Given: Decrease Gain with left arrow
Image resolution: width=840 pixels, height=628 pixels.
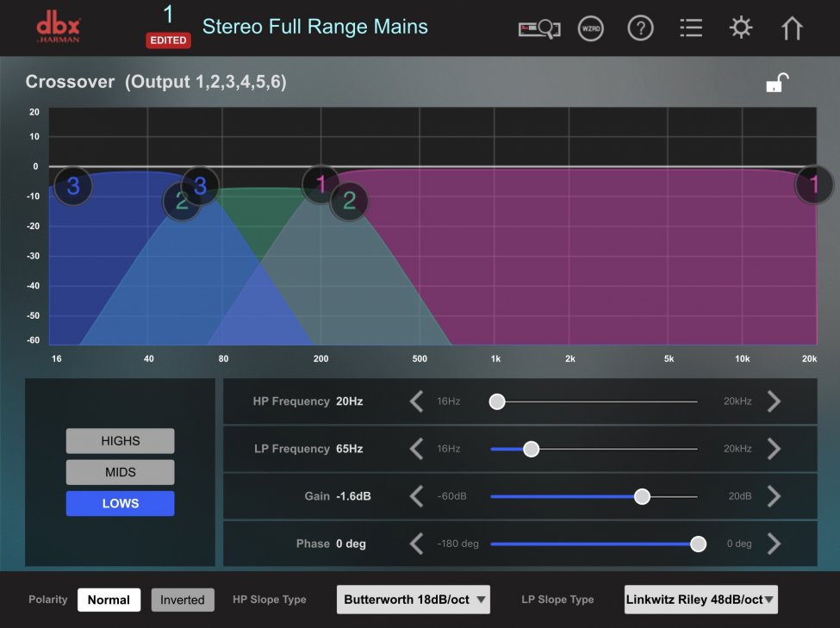Looking at the screenshot, I should (x=416, y=496).
